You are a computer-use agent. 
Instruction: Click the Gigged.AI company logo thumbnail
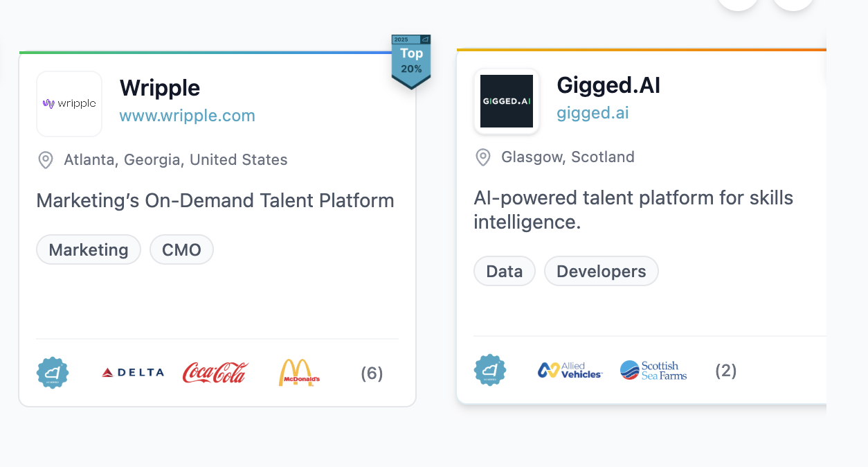point(507,101)
